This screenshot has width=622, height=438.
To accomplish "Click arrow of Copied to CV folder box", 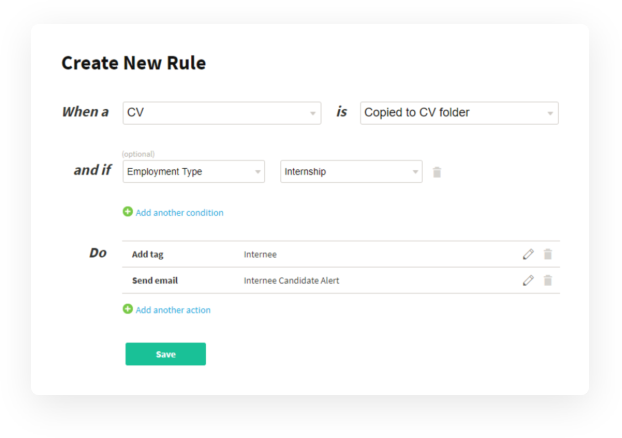I will coord(550,113).
